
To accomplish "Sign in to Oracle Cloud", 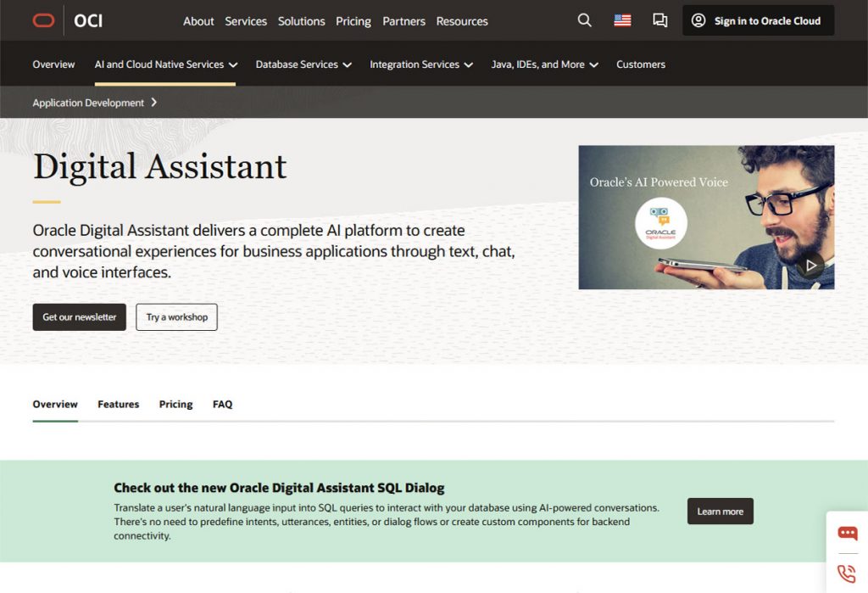I will click(x=758, y=20).
